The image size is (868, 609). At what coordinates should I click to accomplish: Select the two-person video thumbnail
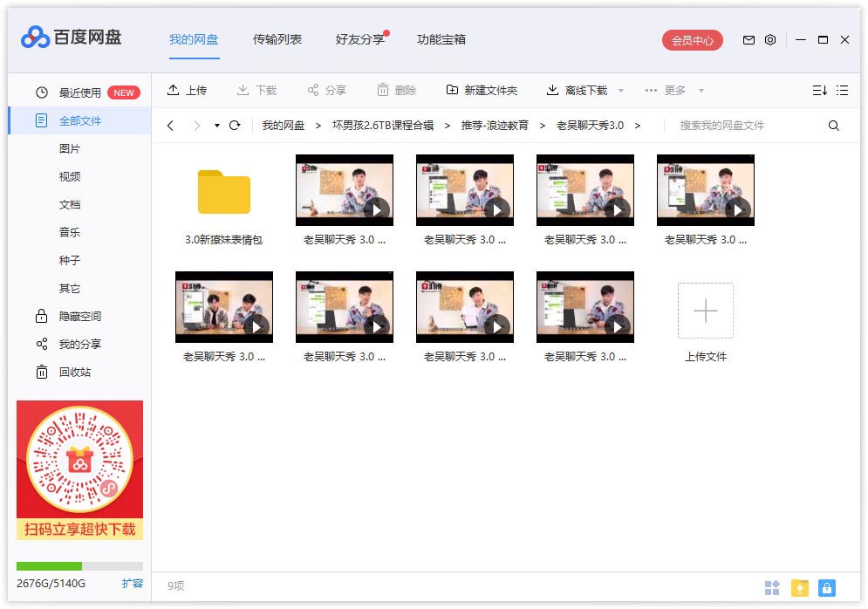[223, 307]
